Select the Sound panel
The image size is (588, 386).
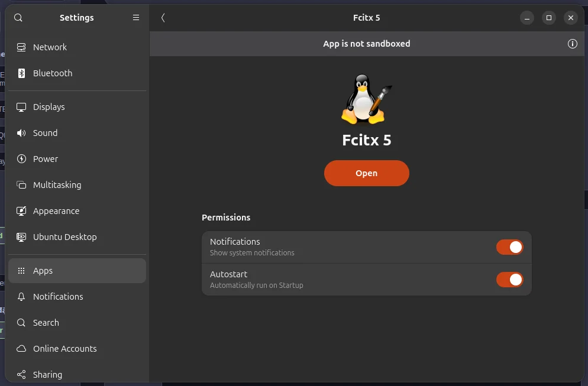[77, 133]
